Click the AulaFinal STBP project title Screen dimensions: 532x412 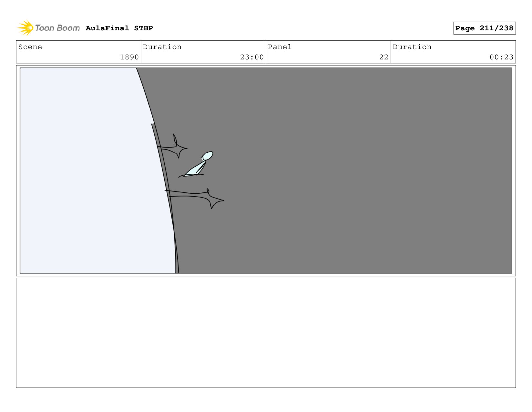click(119, 28)
